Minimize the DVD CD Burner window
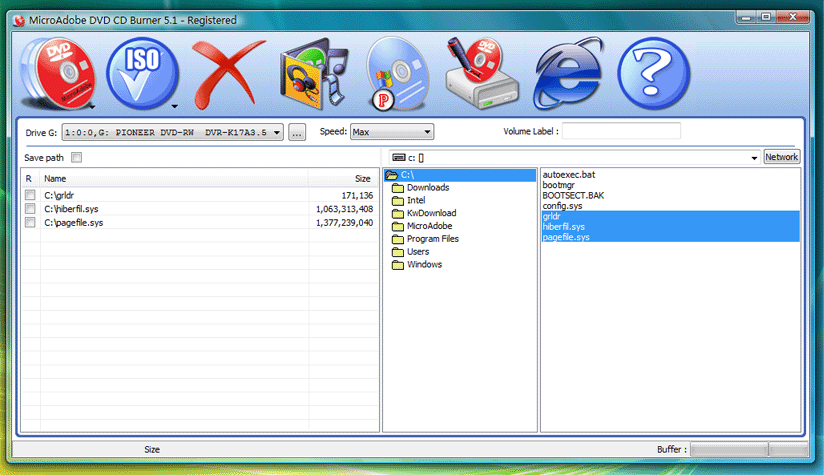824x475 pixels. click(x=746, y=17)
